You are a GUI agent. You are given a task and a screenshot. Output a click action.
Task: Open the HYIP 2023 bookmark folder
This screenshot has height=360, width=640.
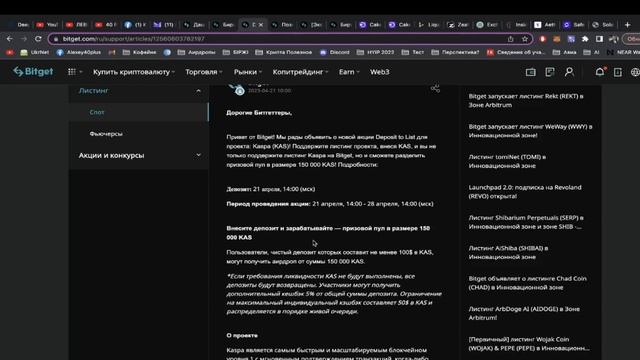376,52
